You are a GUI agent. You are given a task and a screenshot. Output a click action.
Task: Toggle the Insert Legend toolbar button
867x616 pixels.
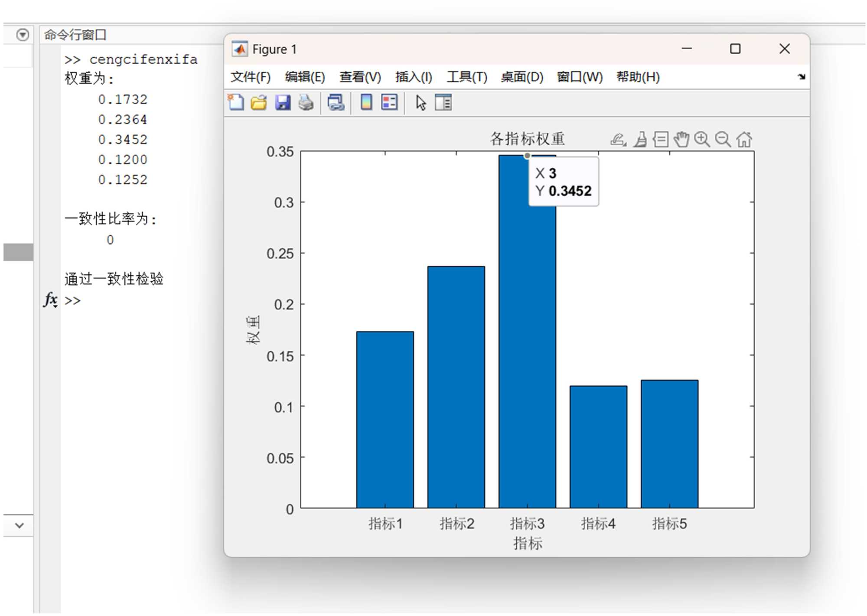pos(389,103)
